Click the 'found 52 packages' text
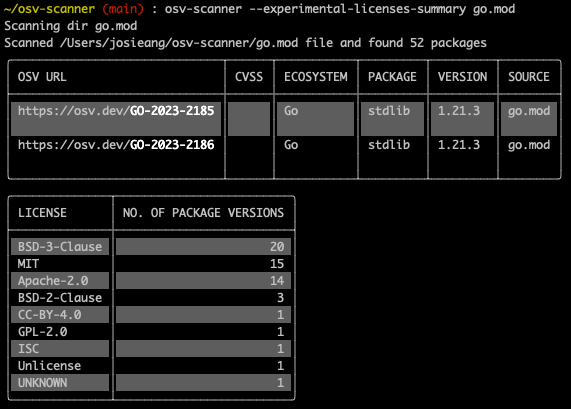 tap(427, 43)
